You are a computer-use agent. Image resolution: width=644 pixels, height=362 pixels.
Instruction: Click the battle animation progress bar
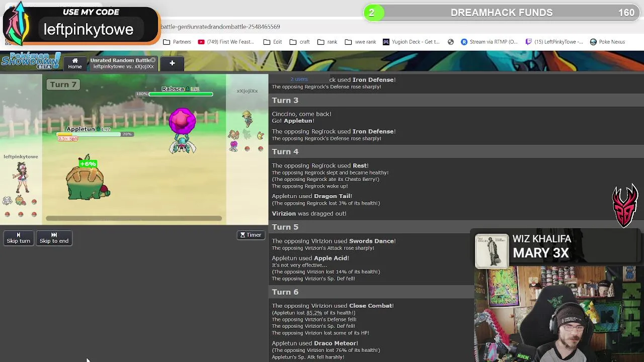[x=134, y=218]
